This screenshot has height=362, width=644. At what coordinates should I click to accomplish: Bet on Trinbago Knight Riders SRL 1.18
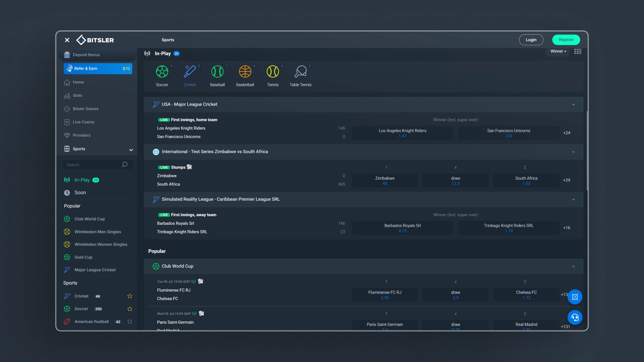tap(508, 228)
